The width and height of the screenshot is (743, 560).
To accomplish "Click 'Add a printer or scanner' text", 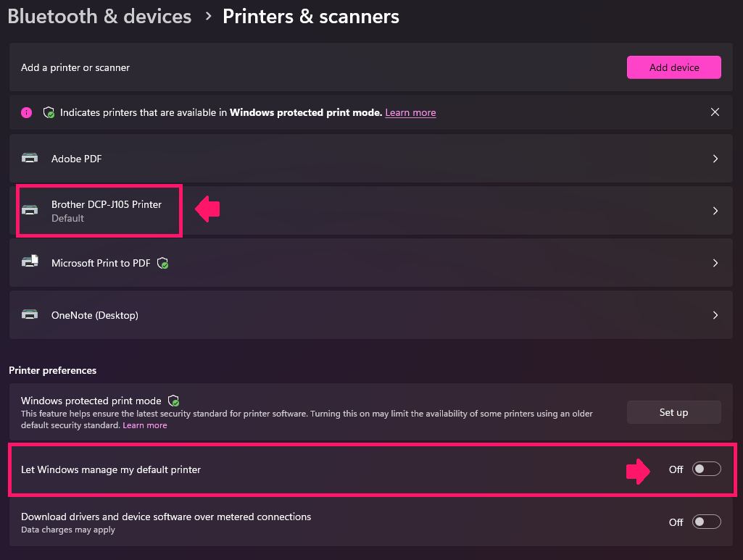I will [x=75, y=67].
